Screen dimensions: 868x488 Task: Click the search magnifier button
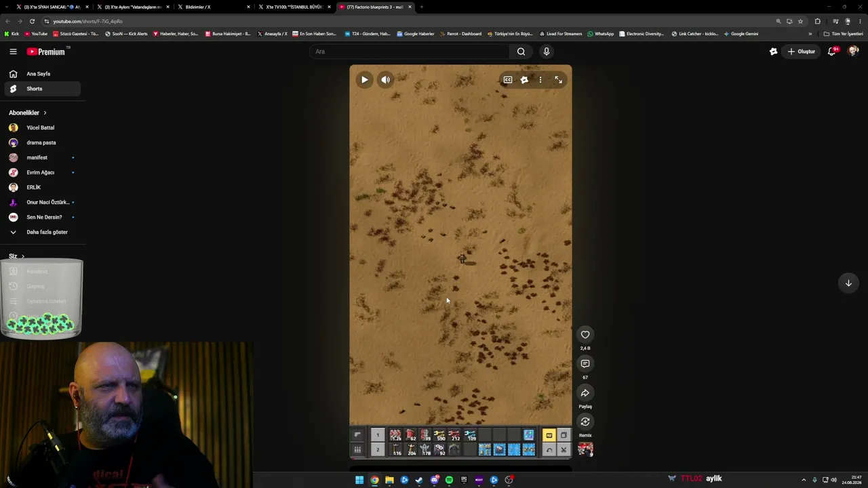521,52
